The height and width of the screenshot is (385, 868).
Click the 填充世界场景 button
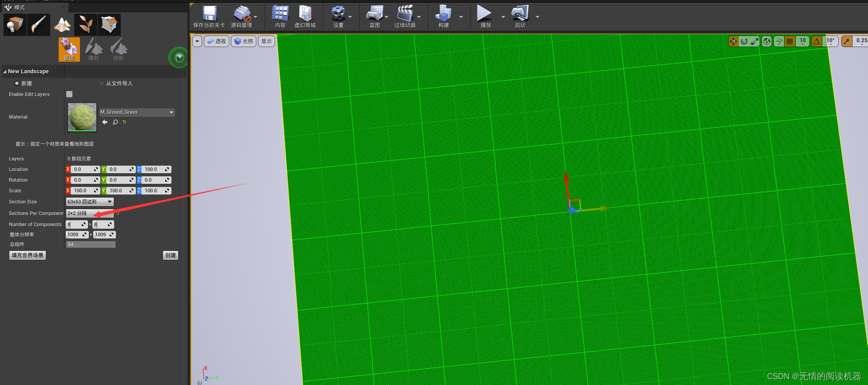(28, 255)
